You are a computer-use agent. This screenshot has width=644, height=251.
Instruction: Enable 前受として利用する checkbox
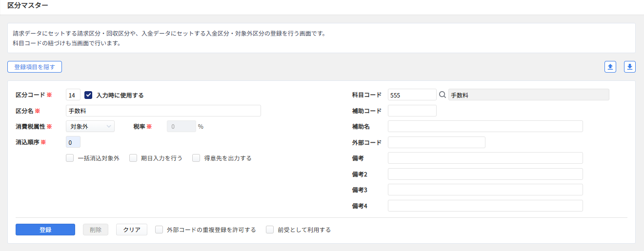pyautogui.click(x=270, y=230)
